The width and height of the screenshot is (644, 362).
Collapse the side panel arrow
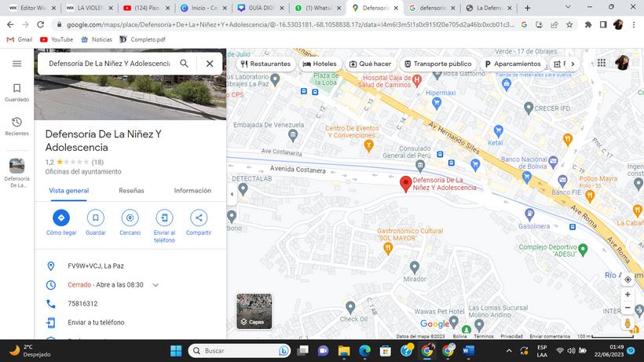(x=232, y=194)
